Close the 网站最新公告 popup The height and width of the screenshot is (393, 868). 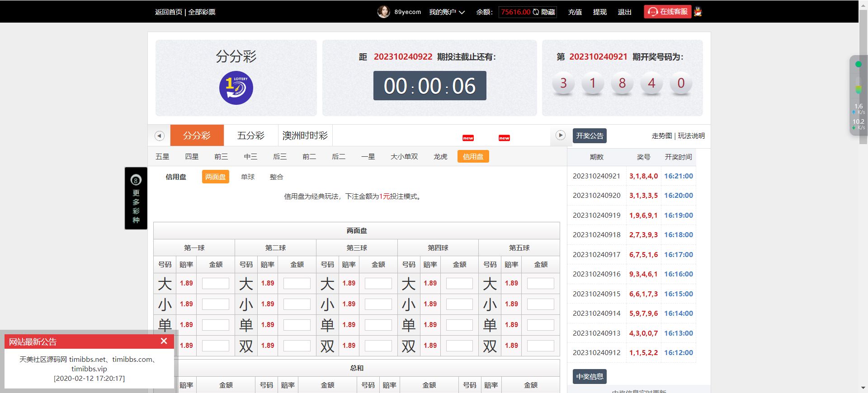(x=164, y=341)
